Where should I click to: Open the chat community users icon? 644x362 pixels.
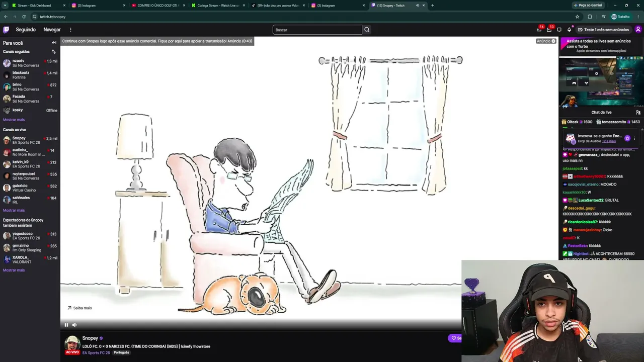click(638, 112)
